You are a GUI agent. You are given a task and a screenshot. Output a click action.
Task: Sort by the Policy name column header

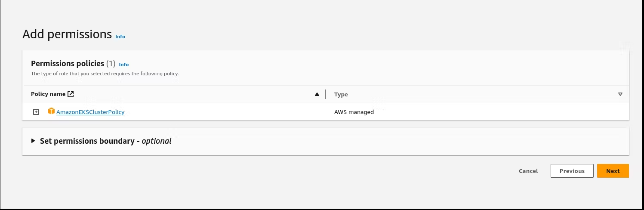click(x=48, y=94)
